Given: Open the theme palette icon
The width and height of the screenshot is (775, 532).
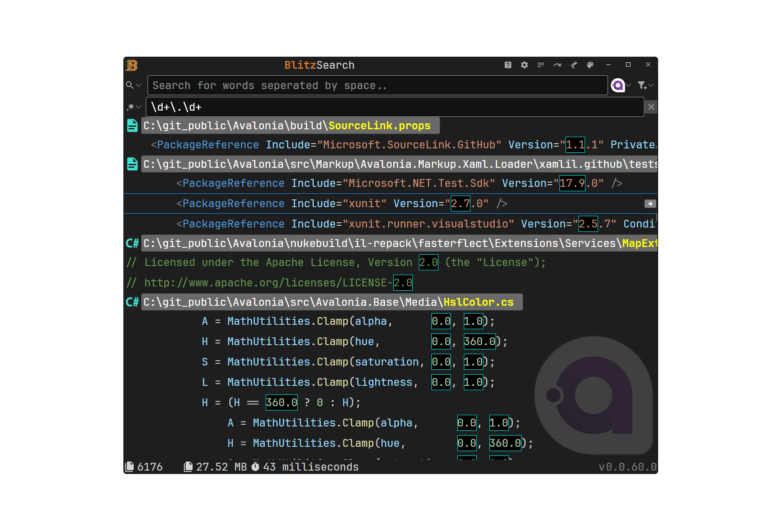Looking at the screenshot, I should coord(590,65).
